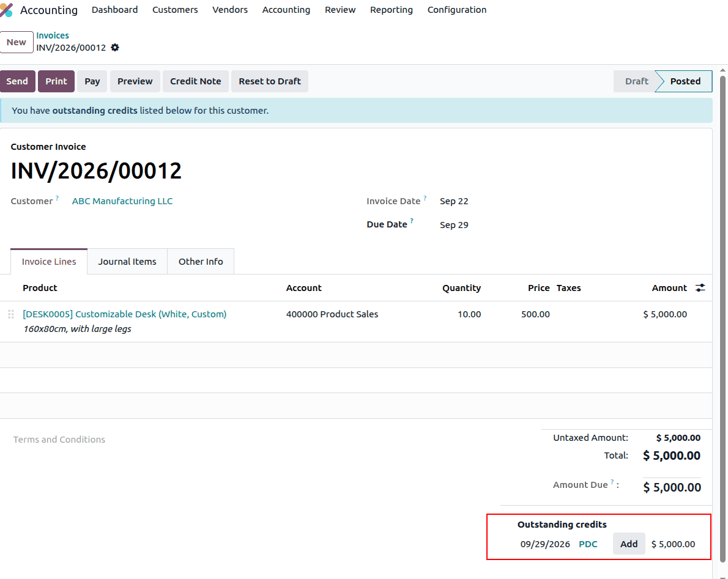Grab the drag handle on the DESK0005 line
The height and width of the screenshot is (579, 728).
pos(10,314)
